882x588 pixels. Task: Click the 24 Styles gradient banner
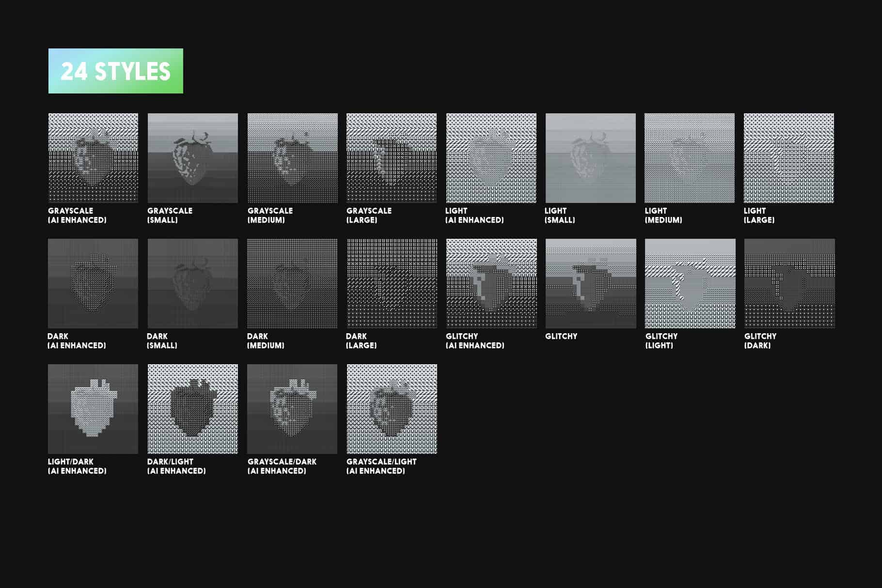pos(115,71)
